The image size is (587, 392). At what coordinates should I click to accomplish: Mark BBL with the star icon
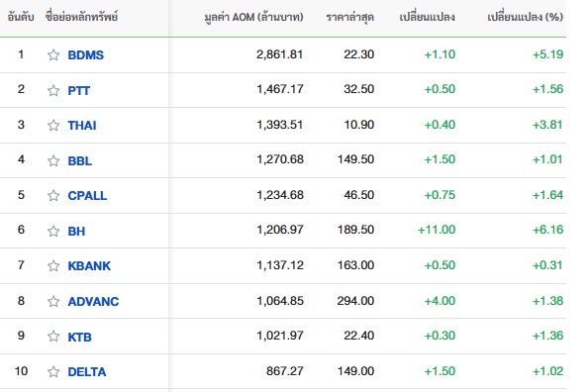tap(53, 160)
